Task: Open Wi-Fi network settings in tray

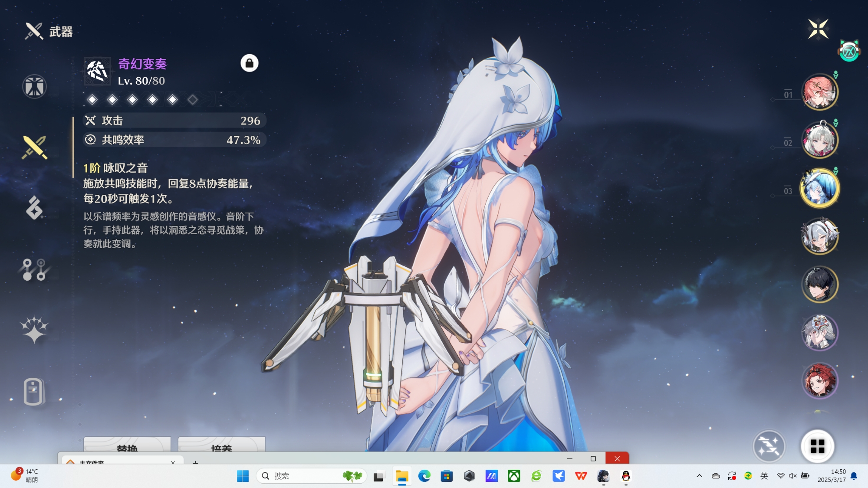Action: point(780,476)
